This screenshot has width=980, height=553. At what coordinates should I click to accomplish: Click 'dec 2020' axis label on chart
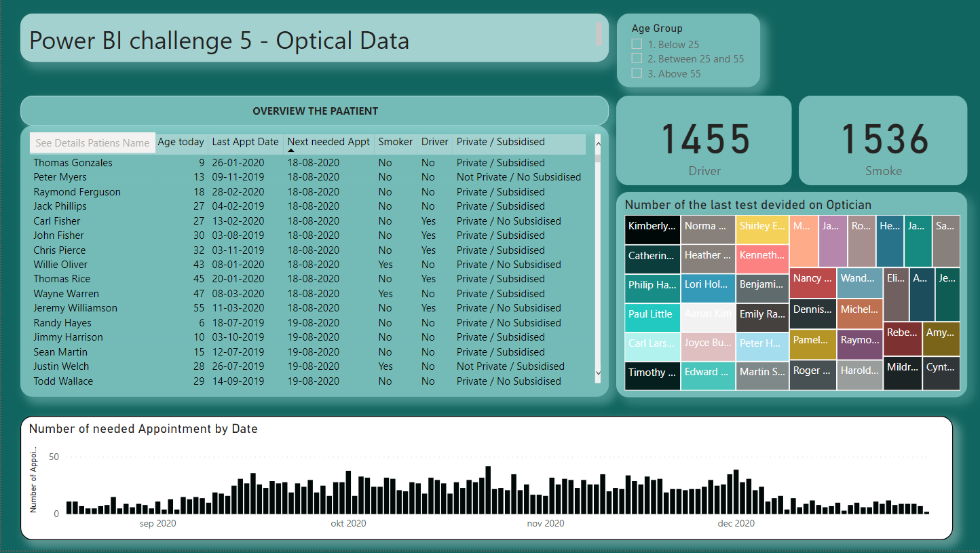736,523
